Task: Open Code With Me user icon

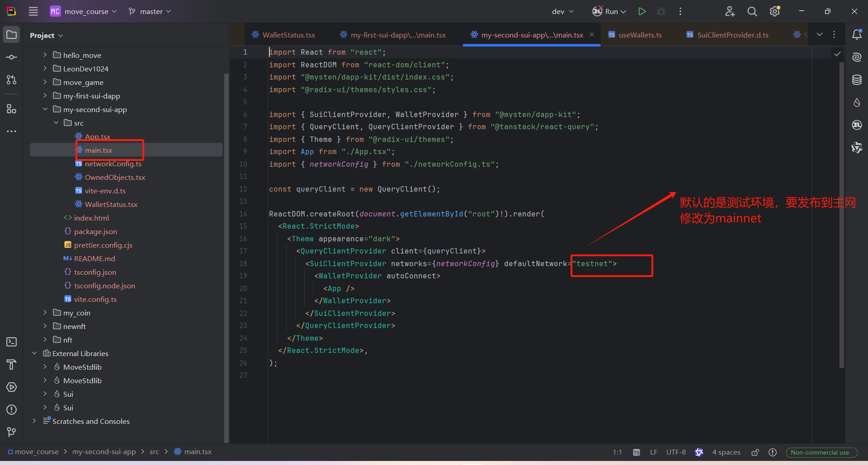Action: pyautogui.click(x=730, y=11)
